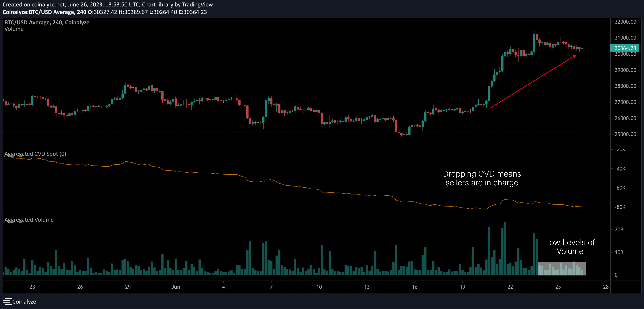Select the gray highlighted volume rectangle
This screenshot has width=644, height=309.
click(562, 269)
